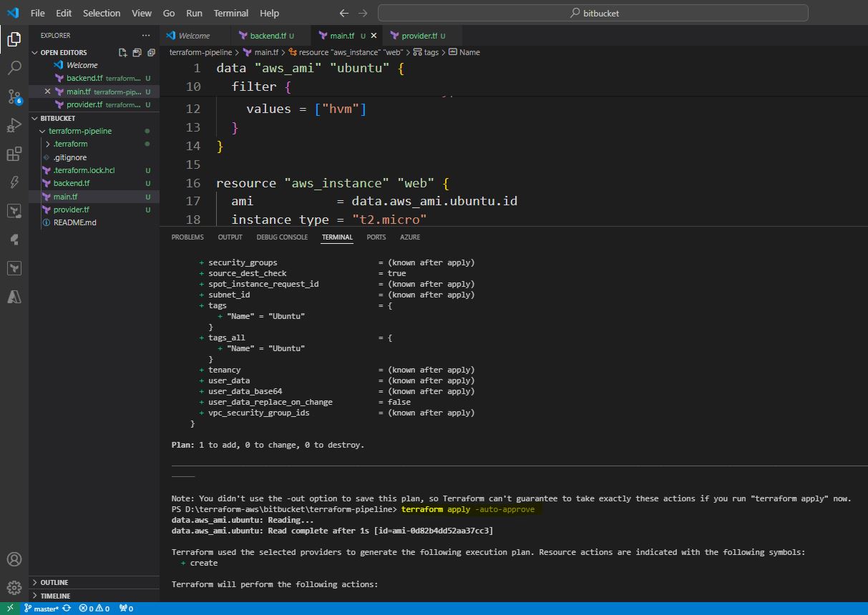
Task: Open the Source Control view
Action: tap(14, 97)
